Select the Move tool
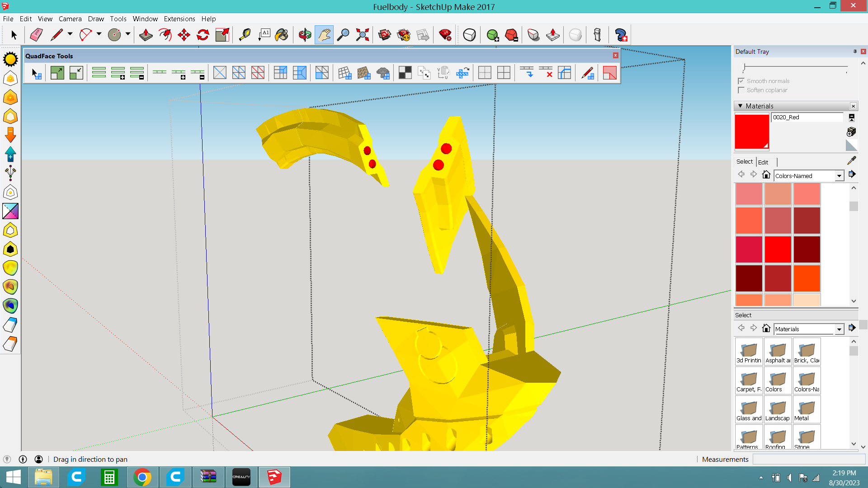This screenshot has width=868, height=488. click(x=184, y=35)
